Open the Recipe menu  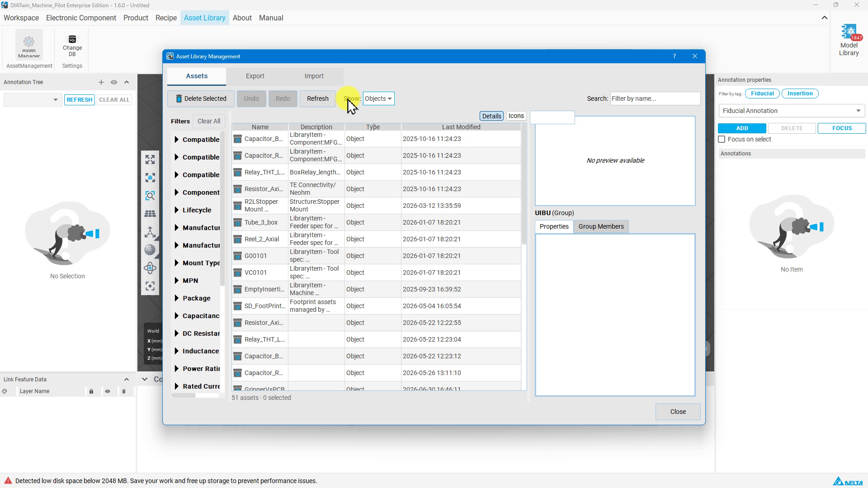[166, 18]
